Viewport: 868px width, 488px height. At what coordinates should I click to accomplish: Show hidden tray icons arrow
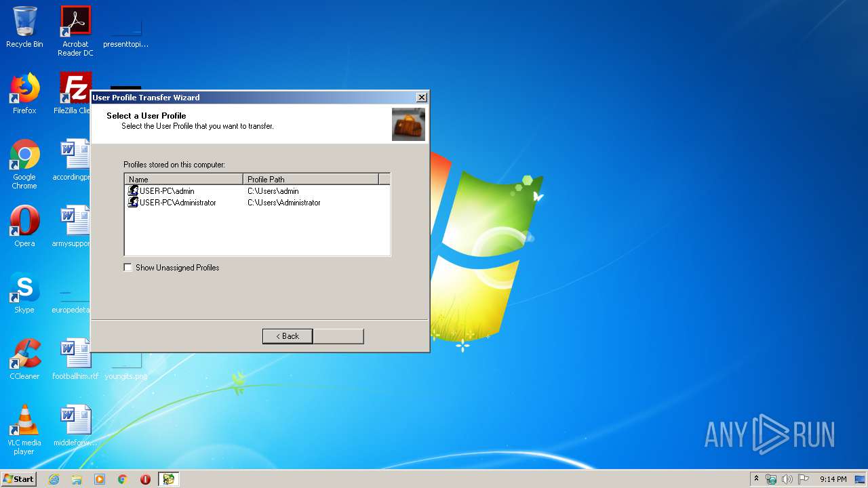click(x=756, y=479)
